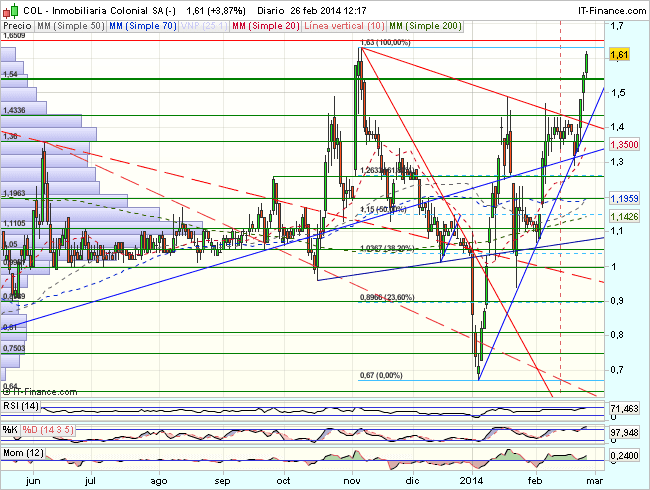The width and height of the screenshot is (650, 490).
Task: Click the 1,6509 resistance level label
Action: [14, 36]
